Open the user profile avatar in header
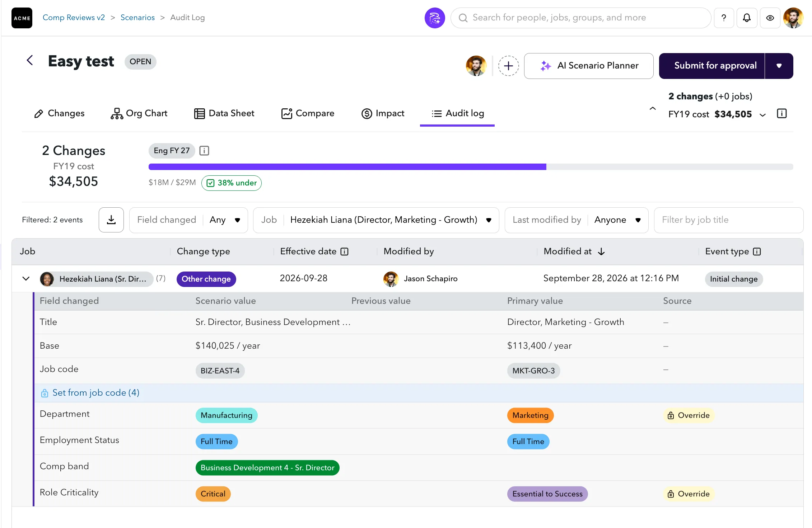812x528 pixels. point(793,18)
